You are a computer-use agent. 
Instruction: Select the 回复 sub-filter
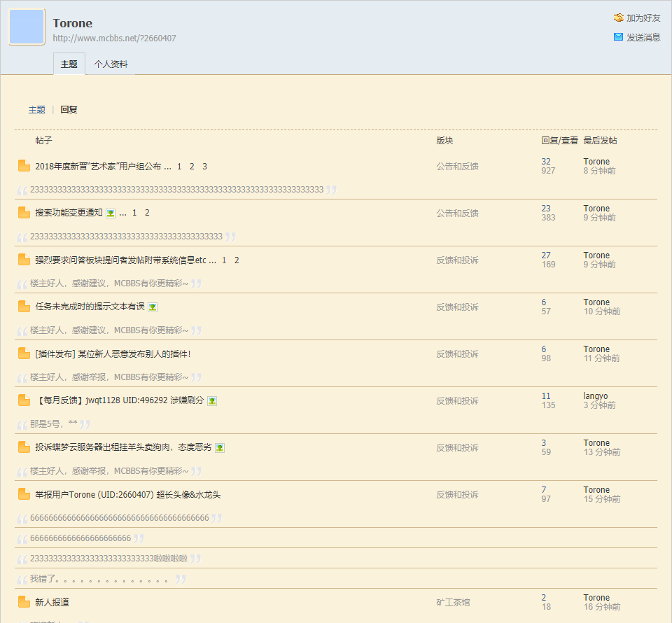point(69,110)
